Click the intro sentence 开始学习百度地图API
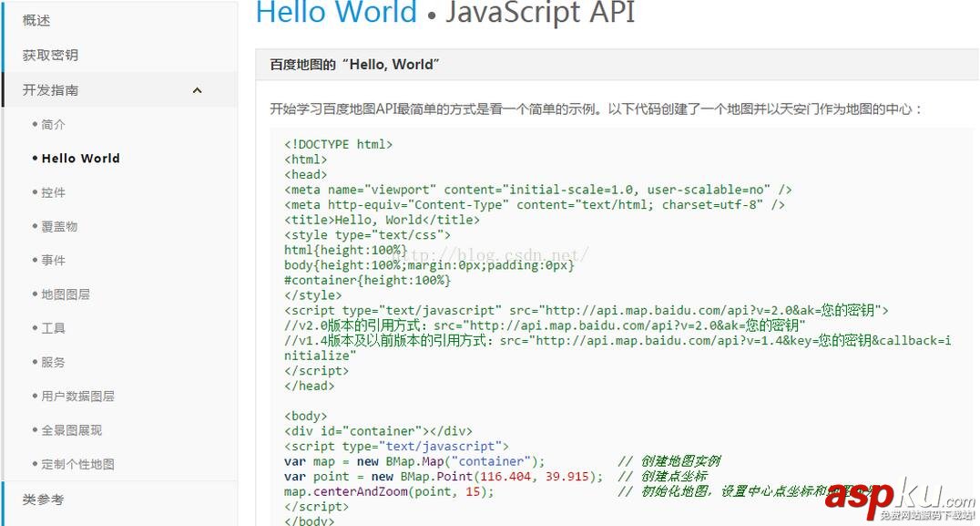The height and width of the screenshot is (526, 980). tap(597, 108)
